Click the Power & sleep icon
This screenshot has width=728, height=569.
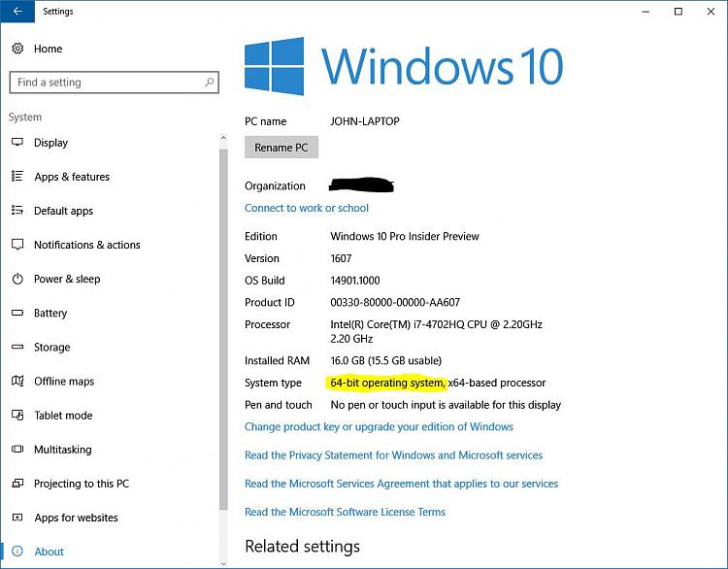17,279
